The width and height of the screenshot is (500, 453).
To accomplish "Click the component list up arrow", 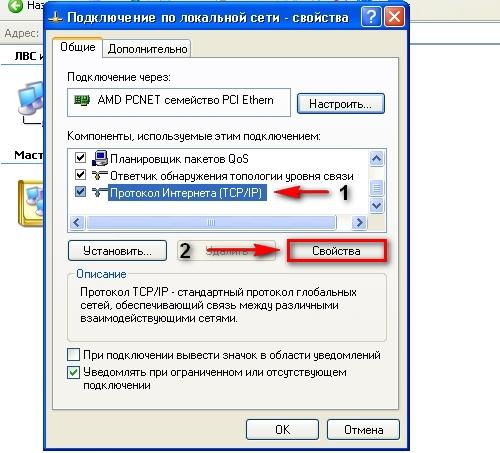I will pyautogui.click(x=376, y=159).
